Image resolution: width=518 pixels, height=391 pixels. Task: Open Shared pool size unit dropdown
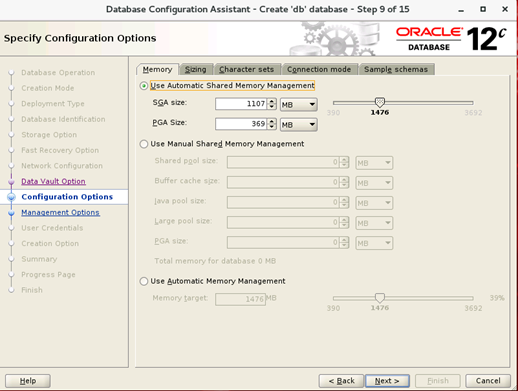[x=374, y=163]
